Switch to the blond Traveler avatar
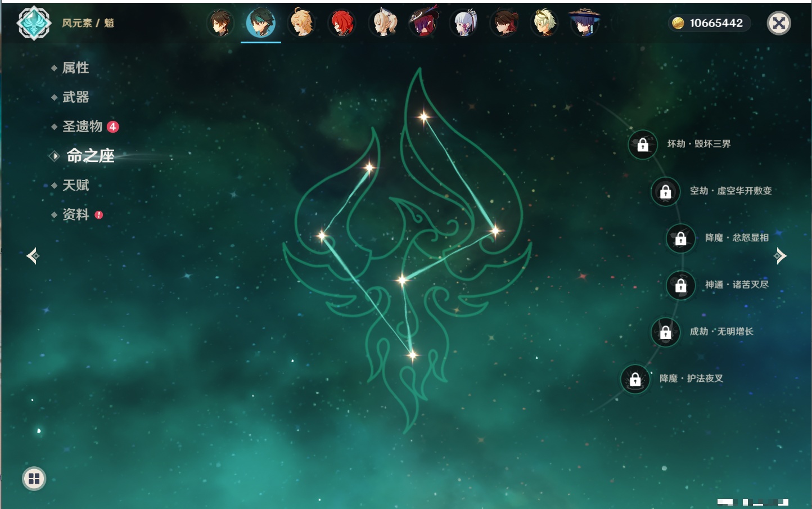 pos(301,23)
